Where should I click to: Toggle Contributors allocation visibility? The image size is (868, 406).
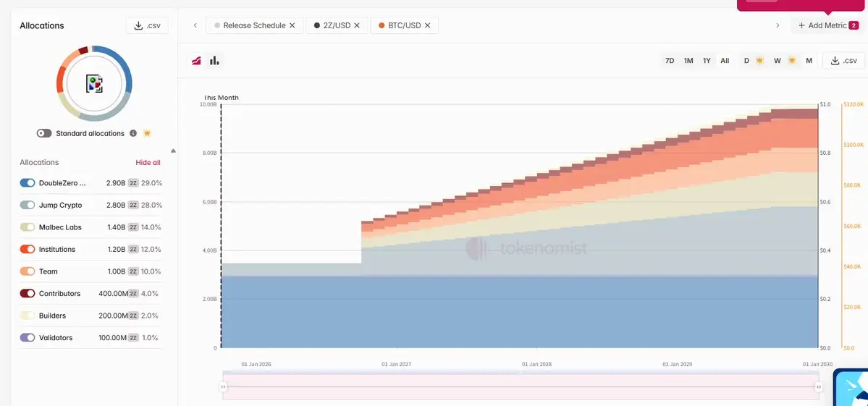click(27, 294)
